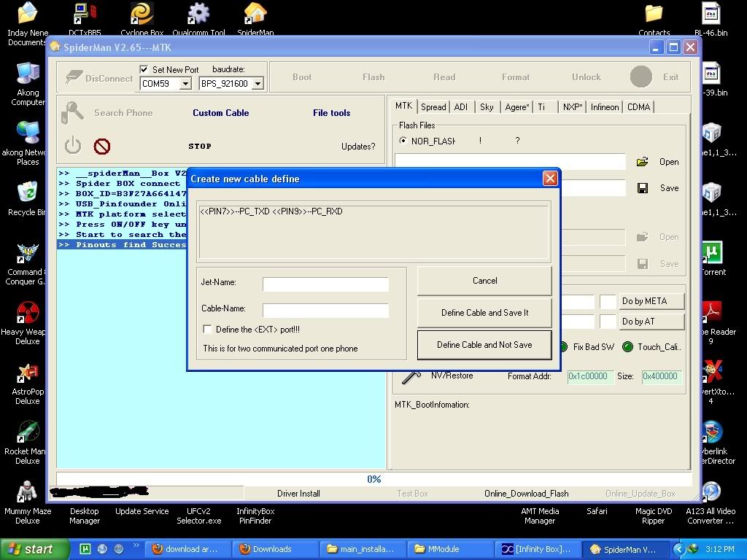Click the Do by AT button
Screen dimensions: 747x560
651,322
